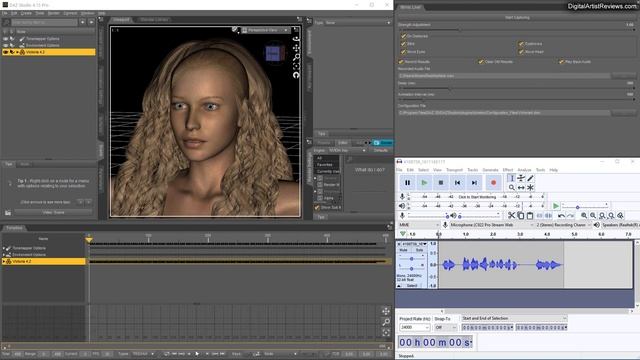Open Audacity Effect menu
This screenshot has height=360, width=640.
(x=508, y=170)
